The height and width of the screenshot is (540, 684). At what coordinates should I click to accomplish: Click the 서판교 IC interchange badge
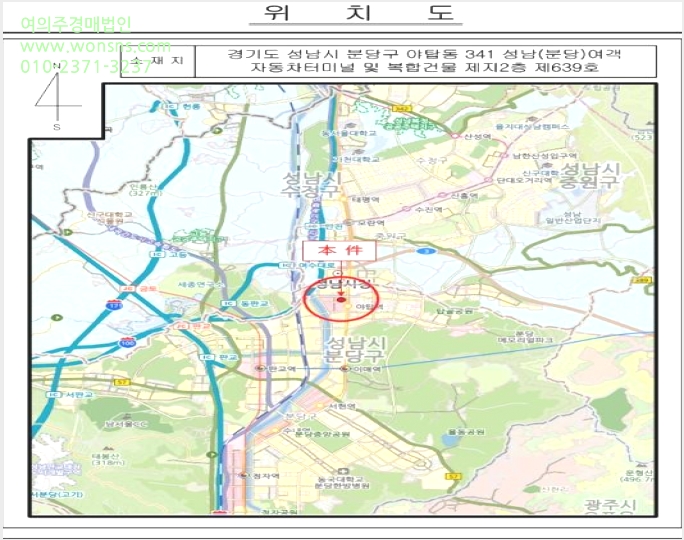point(53,394)
